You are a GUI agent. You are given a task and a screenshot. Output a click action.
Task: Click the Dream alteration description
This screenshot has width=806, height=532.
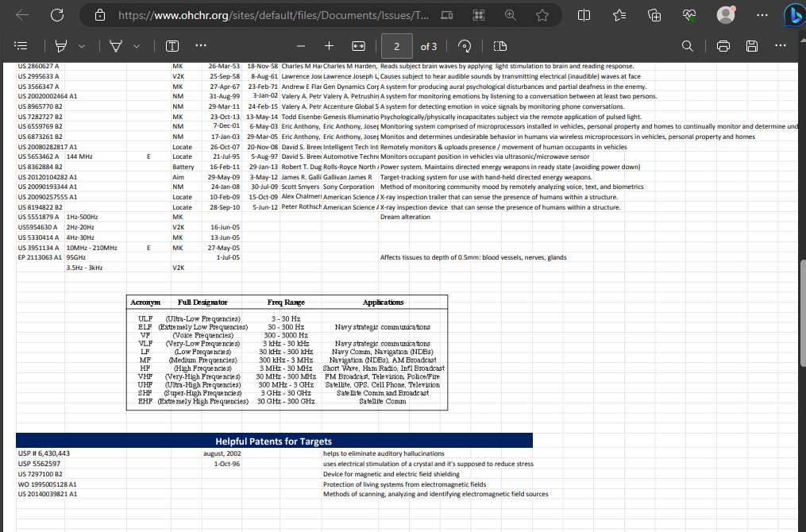tap(405, 217)
